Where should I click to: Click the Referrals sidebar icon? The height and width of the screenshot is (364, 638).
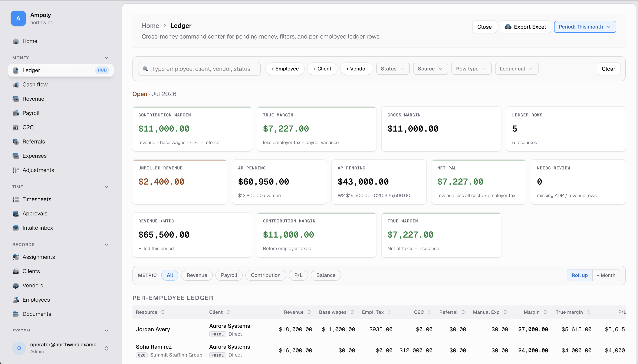(x=16, y=142)
